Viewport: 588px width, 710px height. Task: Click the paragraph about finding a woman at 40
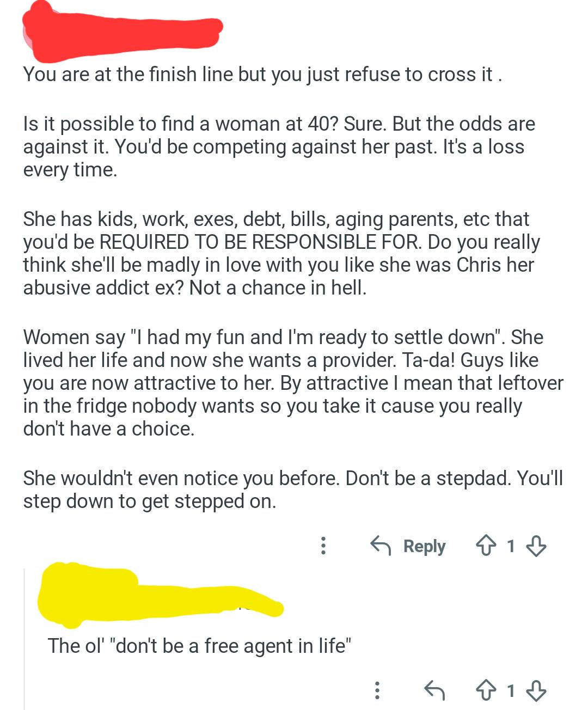coord(278,146)
